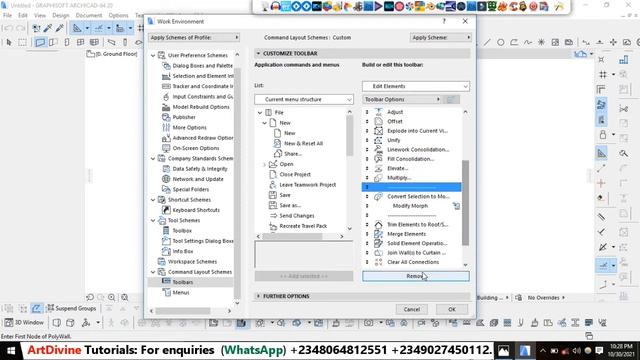The height and width of the screenshot is (360, 640).
Task: Cancel the Work Environment dialog
Action: 411,309
